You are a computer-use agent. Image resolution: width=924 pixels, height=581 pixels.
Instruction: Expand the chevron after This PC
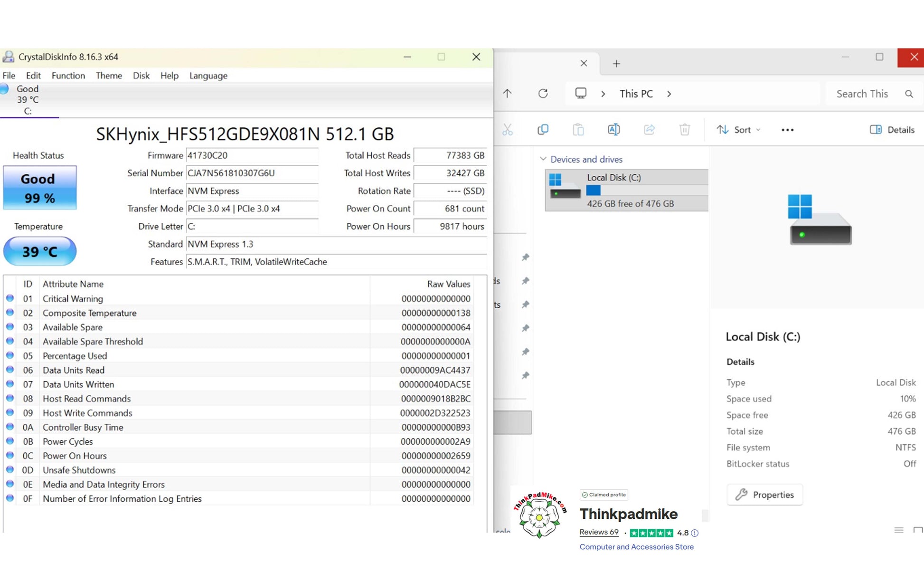coord(669,94)
